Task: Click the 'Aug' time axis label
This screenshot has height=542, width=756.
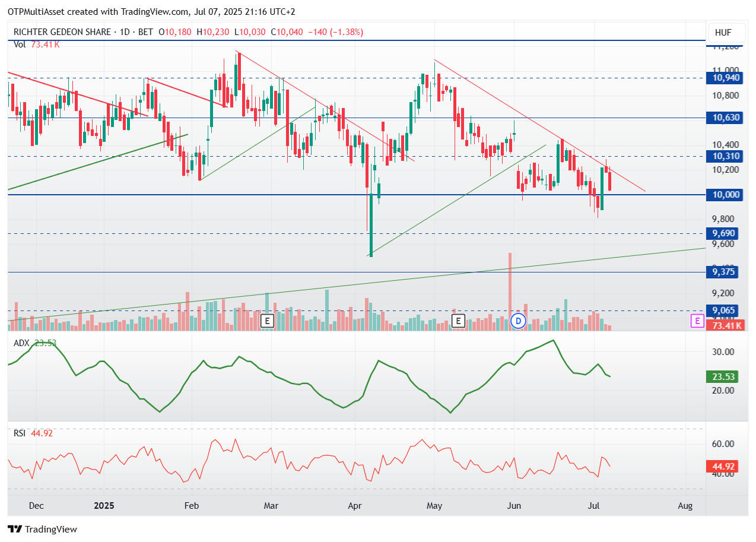Action: pos(685,506)
